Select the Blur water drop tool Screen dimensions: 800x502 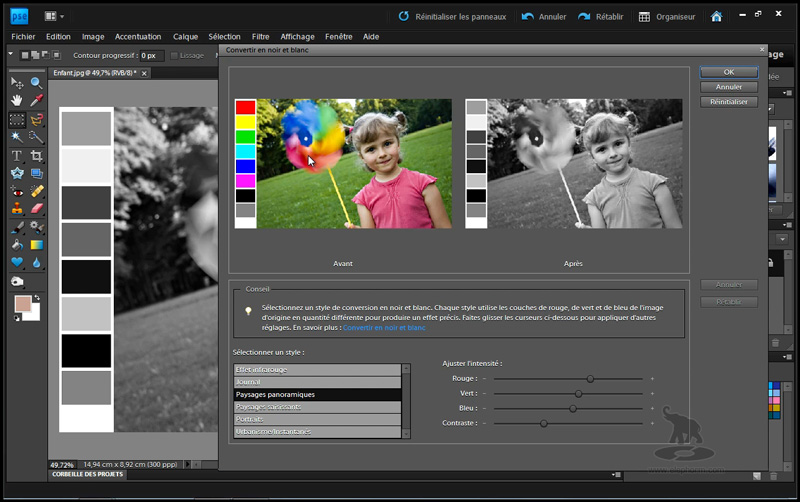point(36,263)
